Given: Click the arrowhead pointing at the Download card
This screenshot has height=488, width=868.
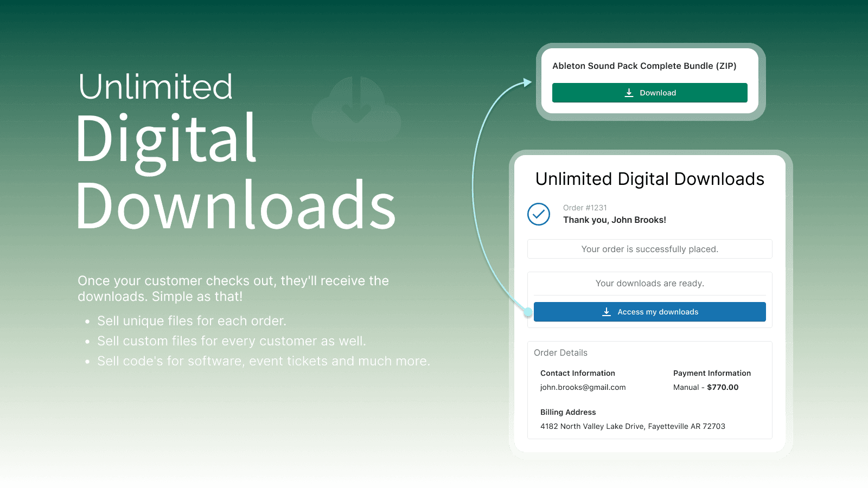Looking at the screenshot, I should 526,82.
